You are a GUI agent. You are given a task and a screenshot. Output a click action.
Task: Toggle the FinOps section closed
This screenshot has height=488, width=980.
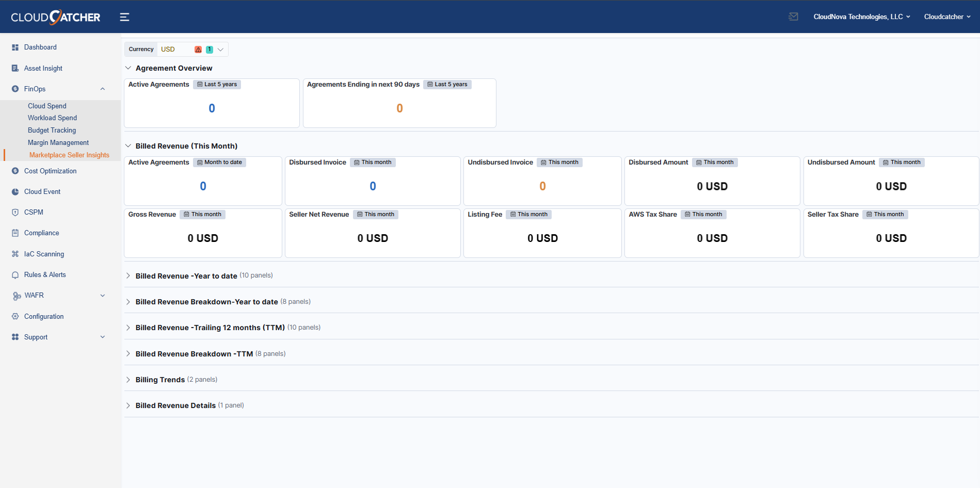click(103, 88)
